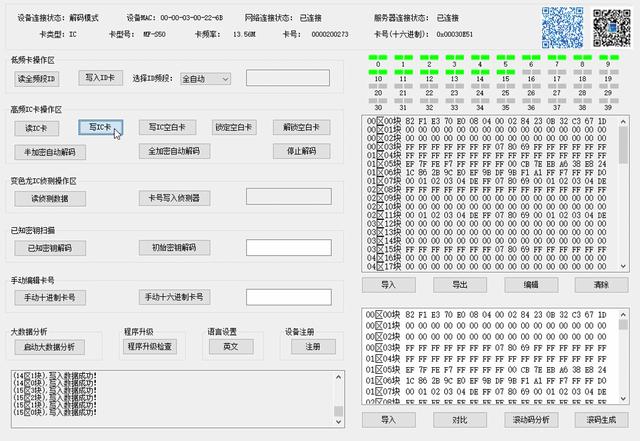This screenshot has height=441, width=640.
Task: Click the gray sector 39 indicator
Action: tap(608, 101)
